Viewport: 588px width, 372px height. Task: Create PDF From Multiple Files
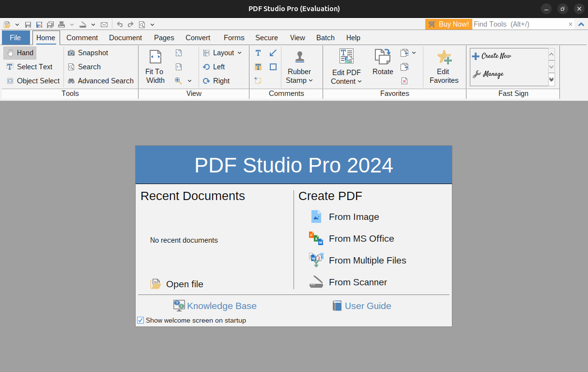(x=358, y=261)
